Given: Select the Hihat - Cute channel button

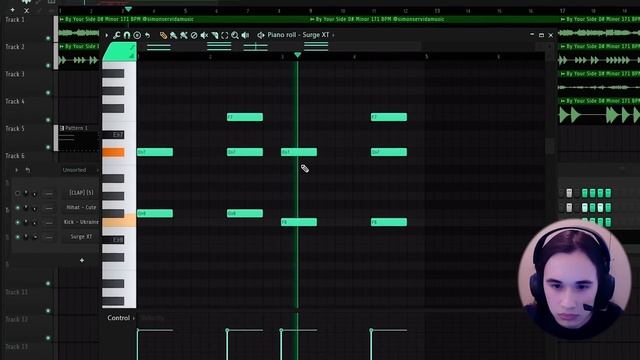Looking at the screenshot, I should click(x=81, y=207).
